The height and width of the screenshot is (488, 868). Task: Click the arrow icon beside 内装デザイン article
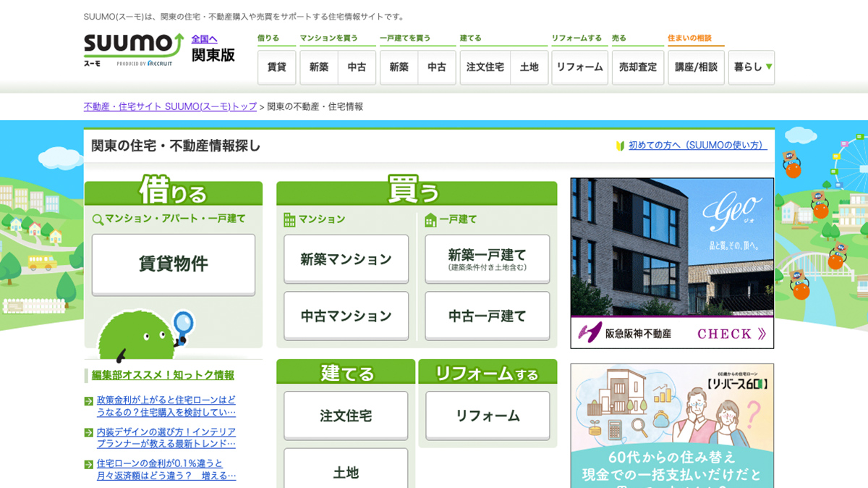89,432
